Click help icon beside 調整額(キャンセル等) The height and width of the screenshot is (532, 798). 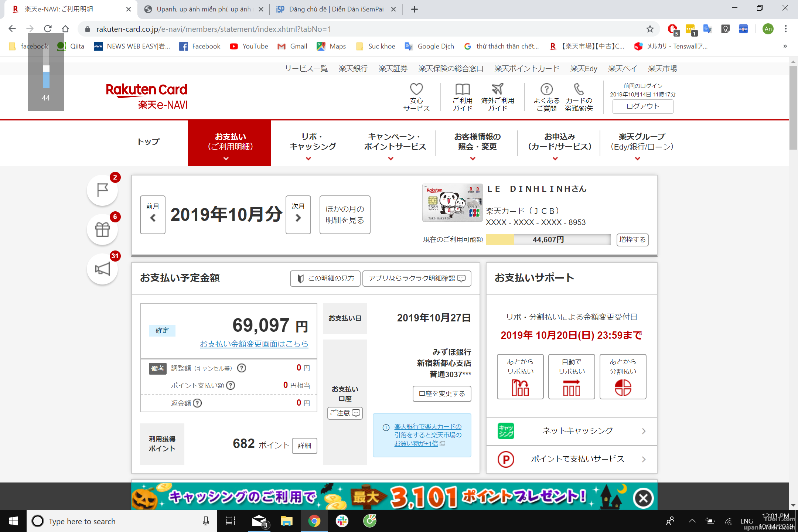242,368
